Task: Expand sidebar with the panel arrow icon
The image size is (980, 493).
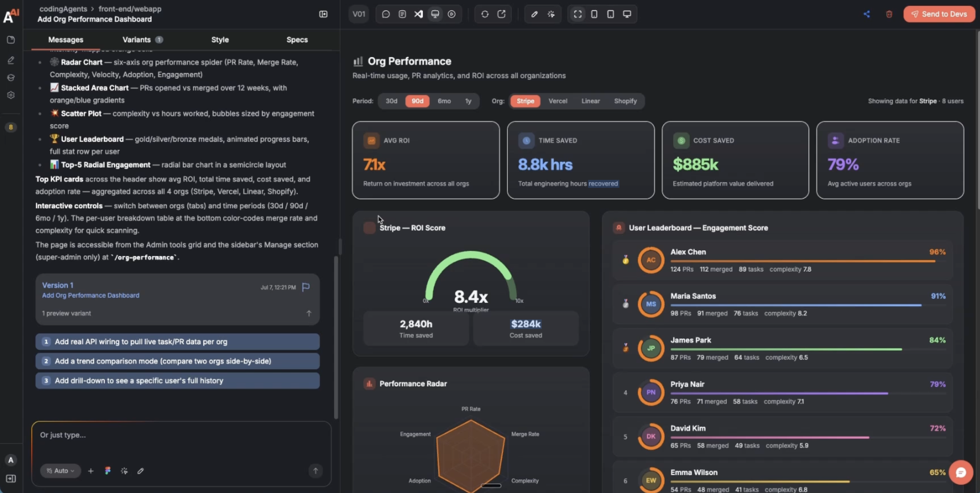Action: coord(11,479)
